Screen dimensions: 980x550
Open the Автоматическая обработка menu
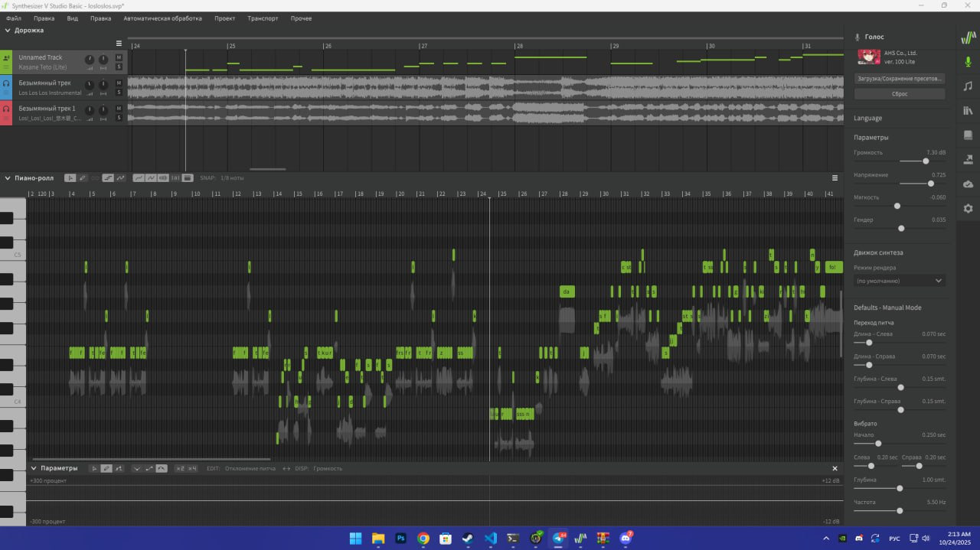(162, 18)
